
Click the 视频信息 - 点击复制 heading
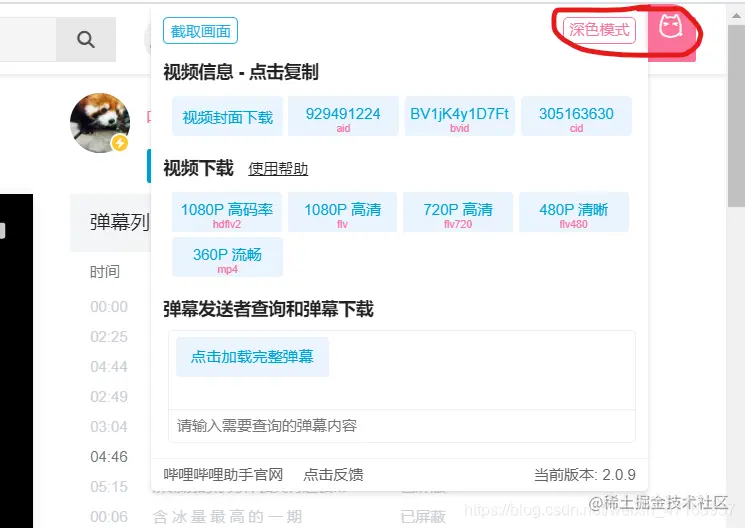(241, 72)
